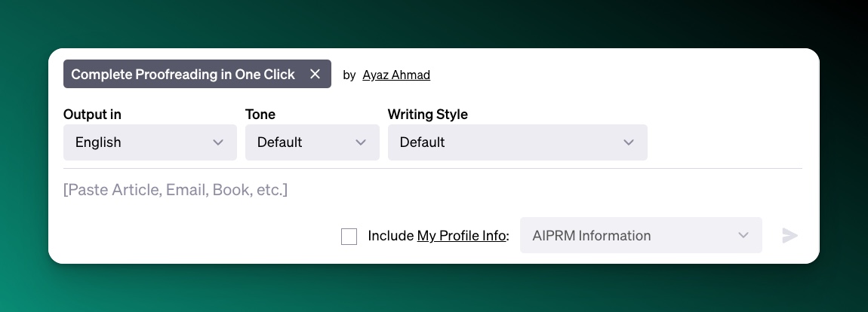868x312 pixels.
Task: Click the Complete Proofreading in One Click title
Action: (x=183, y=74)
